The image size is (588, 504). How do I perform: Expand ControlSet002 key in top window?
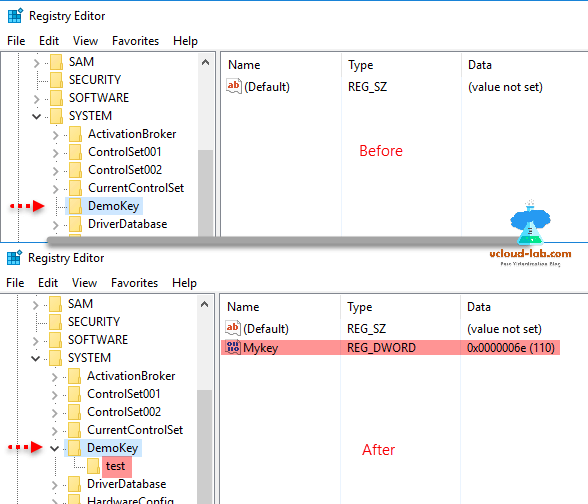click(56, 171)
